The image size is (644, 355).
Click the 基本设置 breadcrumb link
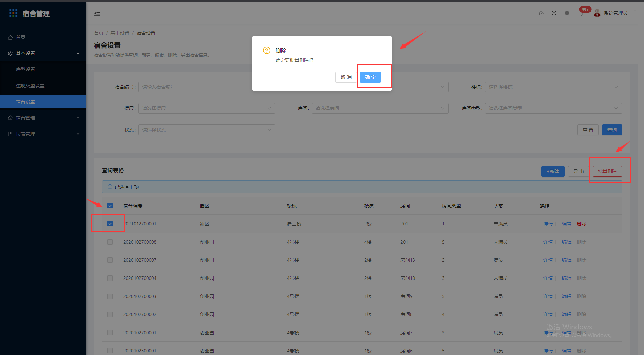point(120,33)
